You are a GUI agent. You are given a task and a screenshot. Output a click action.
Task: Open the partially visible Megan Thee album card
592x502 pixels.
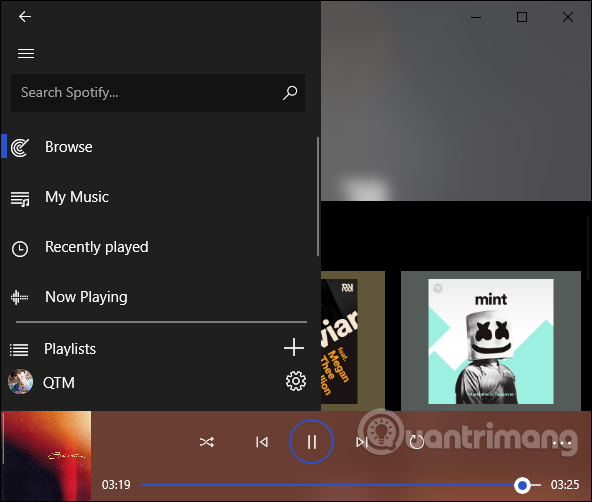339,341
